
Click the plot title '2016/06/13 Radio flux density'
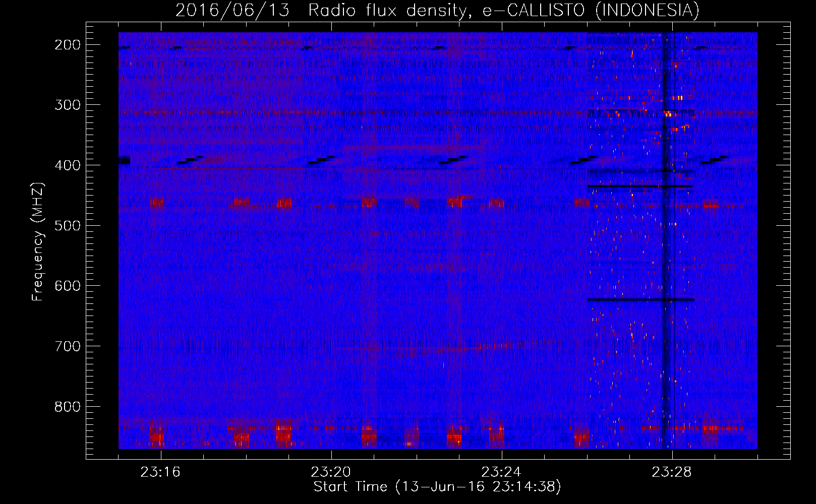pyautogui.click(x=437, y=11)
